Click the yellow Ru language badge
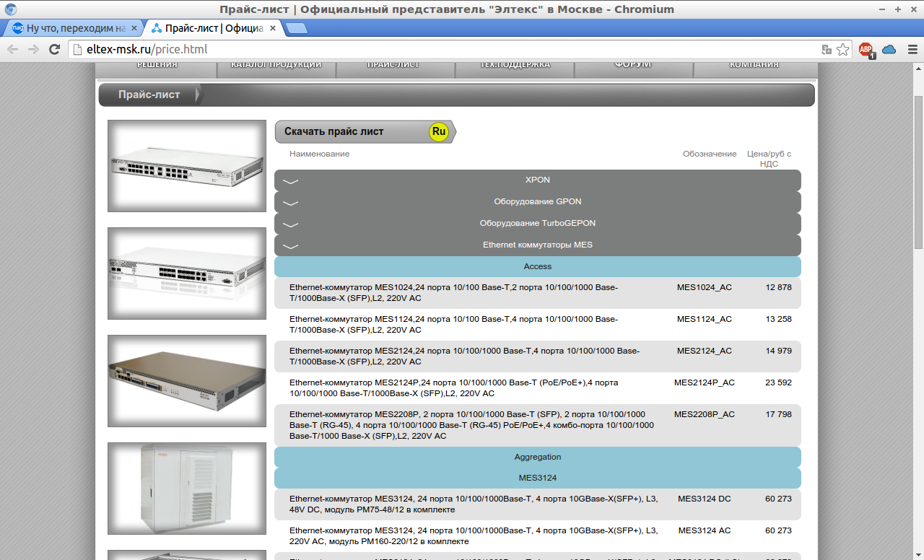Viewport: 924px width, 560px height. (439, 132)
